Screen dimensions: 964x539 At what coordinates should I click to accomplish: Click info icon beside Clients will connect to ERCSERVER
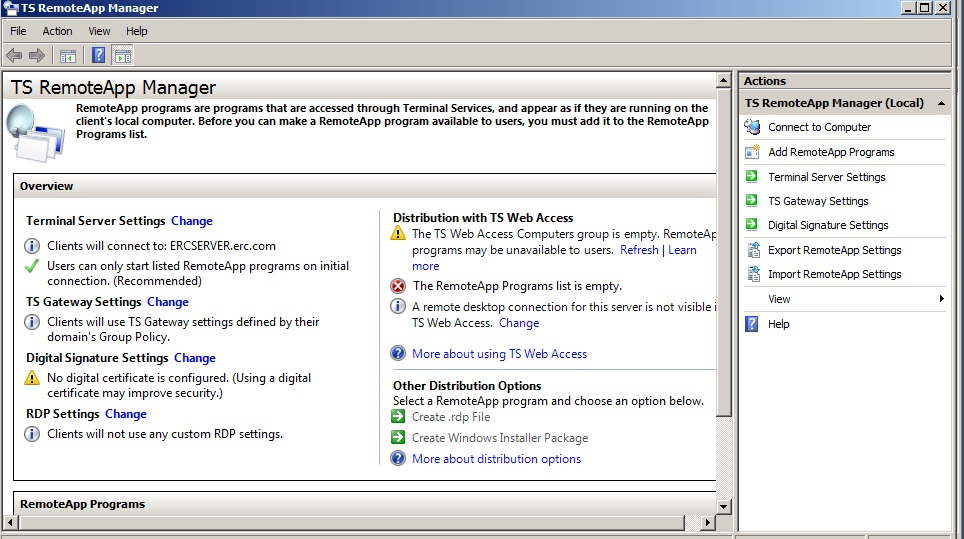32,246
